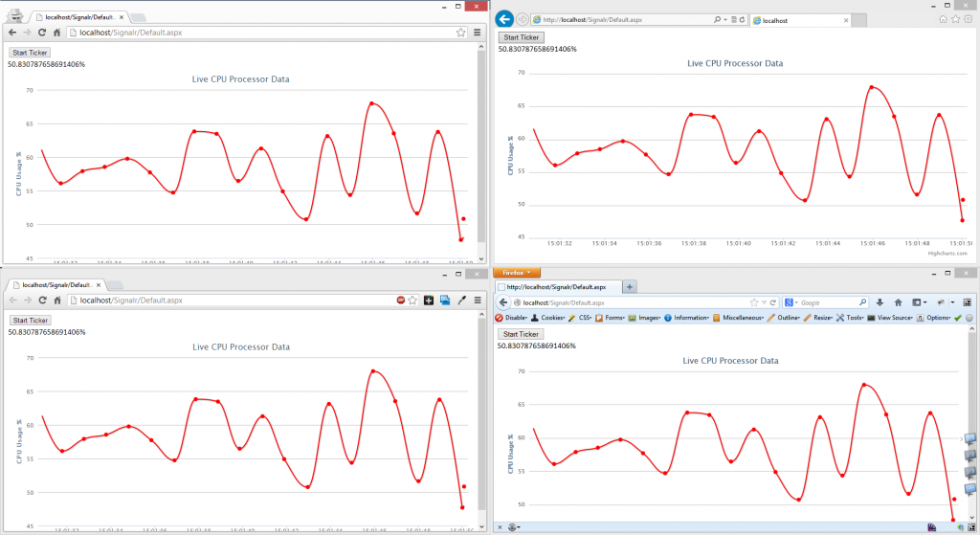Screen dimensions: 980x535
Task: Click the red Adblock icon in lower Chrome
Action: pyautogui.click(x=401, y=300)
